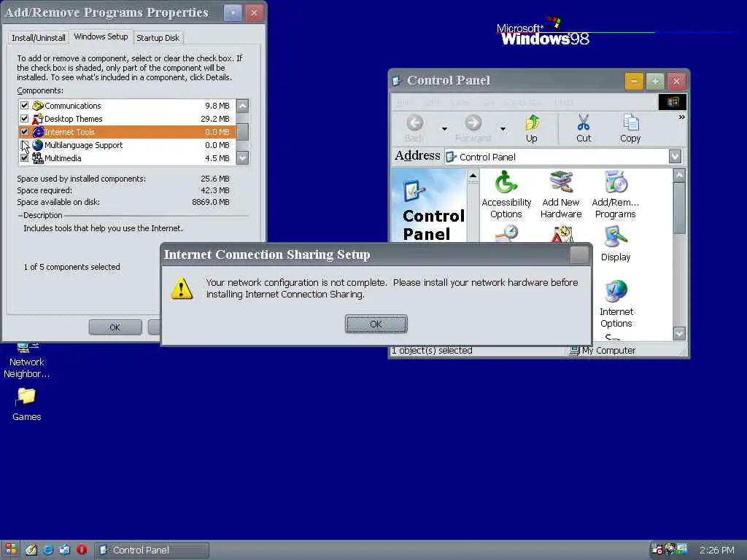This screenshot has width=747, height=560.
Task: Click the Control Panel taskbar button
Action: [152, 550]
